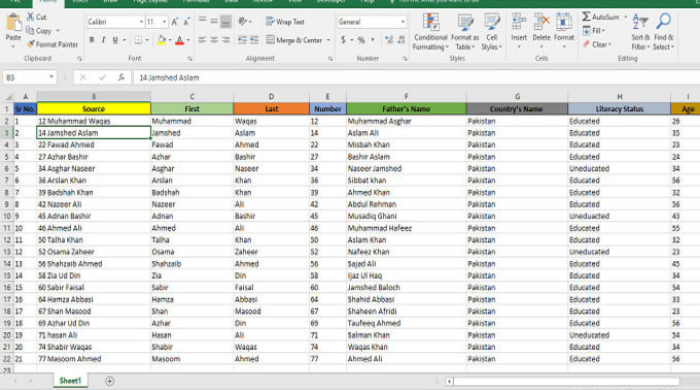This screenshot has width=700, height=390.
Task: Open the Conditional Formatting menu
Action: click(x=430, y=32)
